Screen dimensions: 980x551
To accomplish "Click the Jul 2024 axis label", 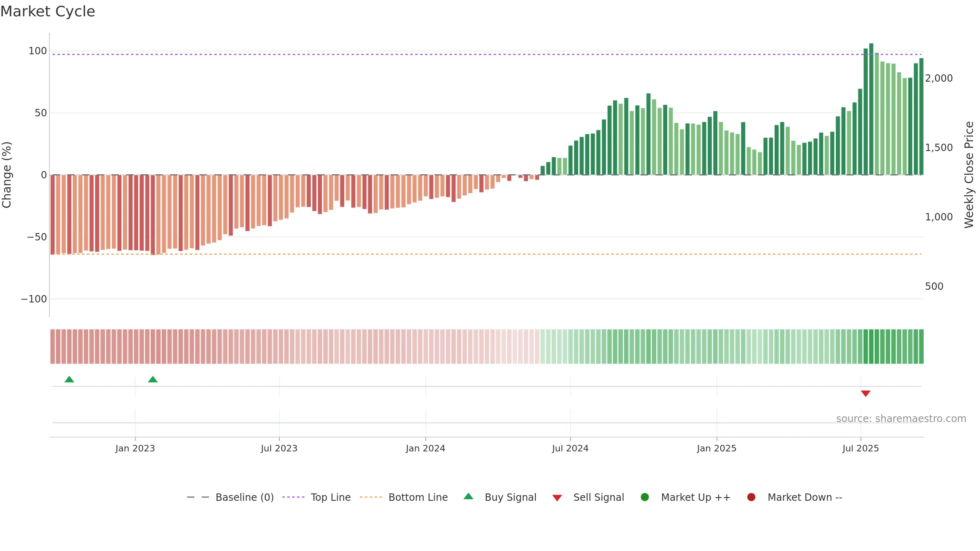I will (x=570, y=449).
